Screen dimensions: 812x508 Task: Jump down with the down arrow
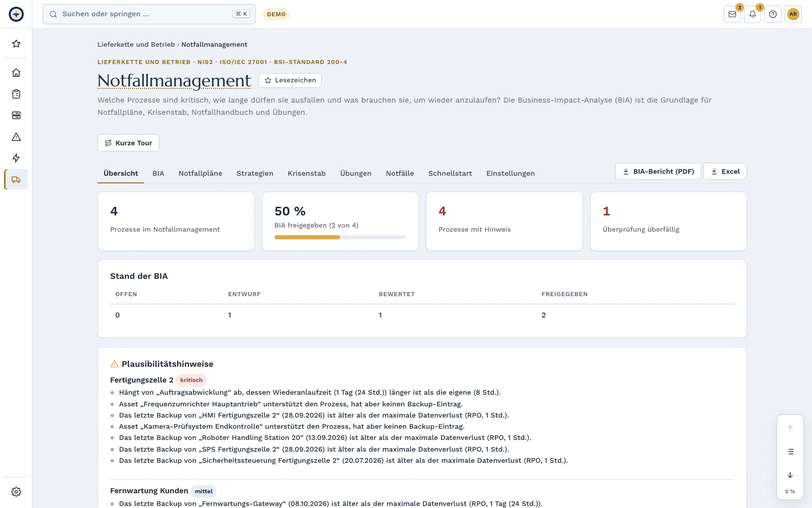[x=790, y=475]
